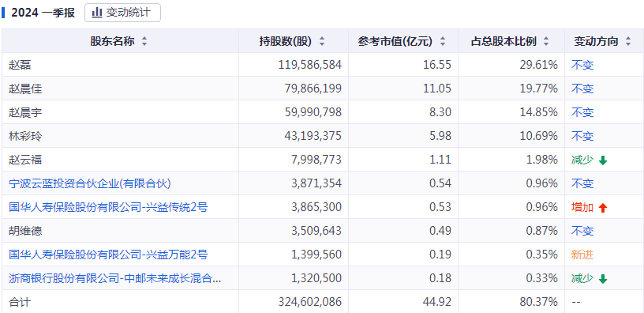Click 不变 status in 赵晨宇 row
Image resolution: width=644 pixels, height=313 pixels.
coord(582,112)
